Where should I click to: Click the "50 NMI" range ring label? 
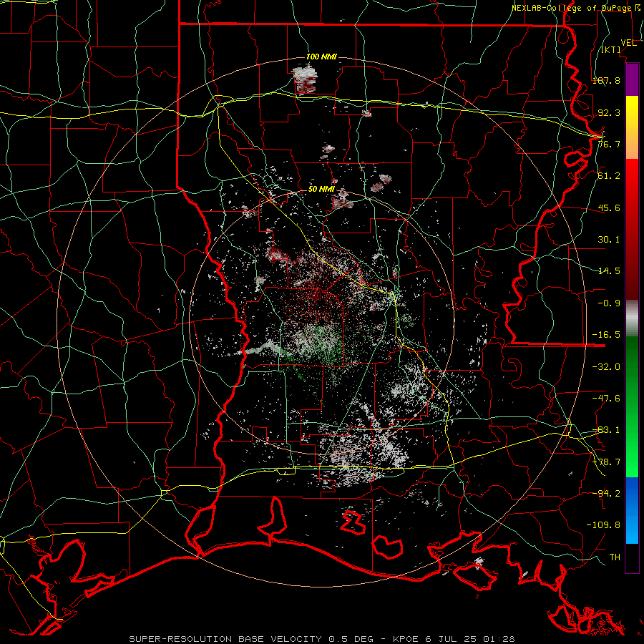point(321,190)
